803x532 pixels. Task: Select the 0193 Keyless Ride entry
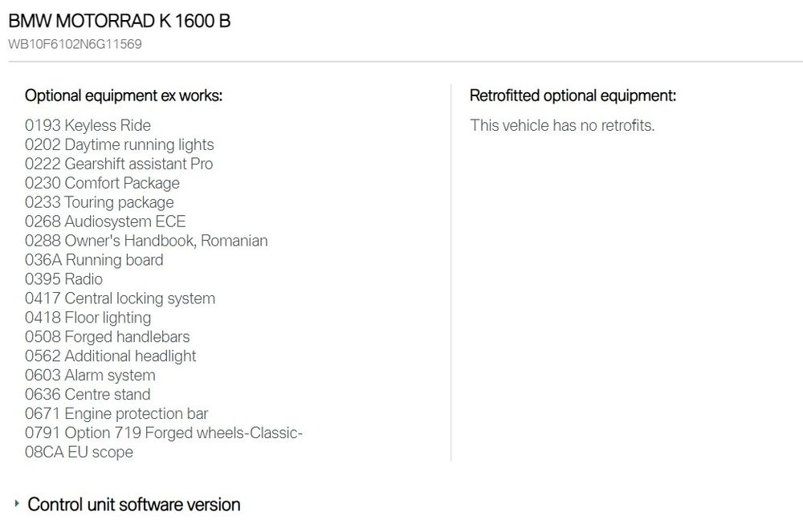[88, 125]
